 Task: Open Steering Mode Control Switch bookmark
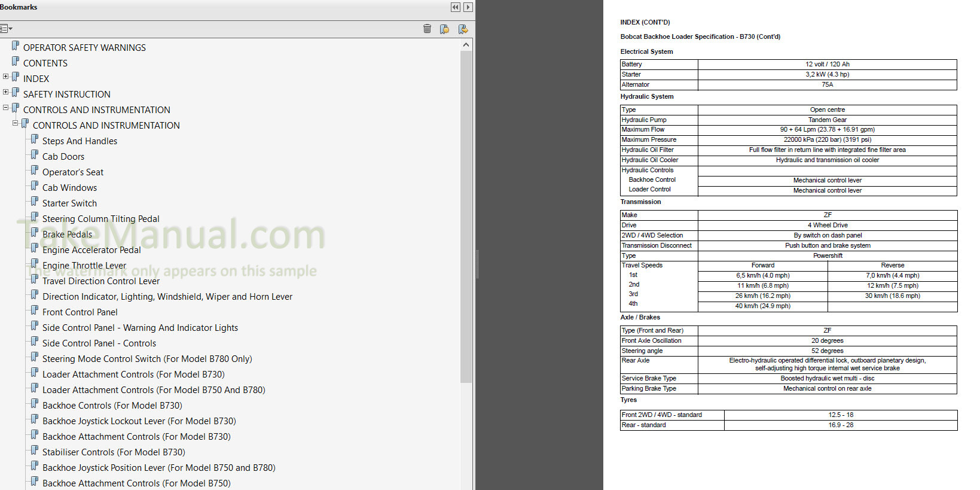point(147,359)
